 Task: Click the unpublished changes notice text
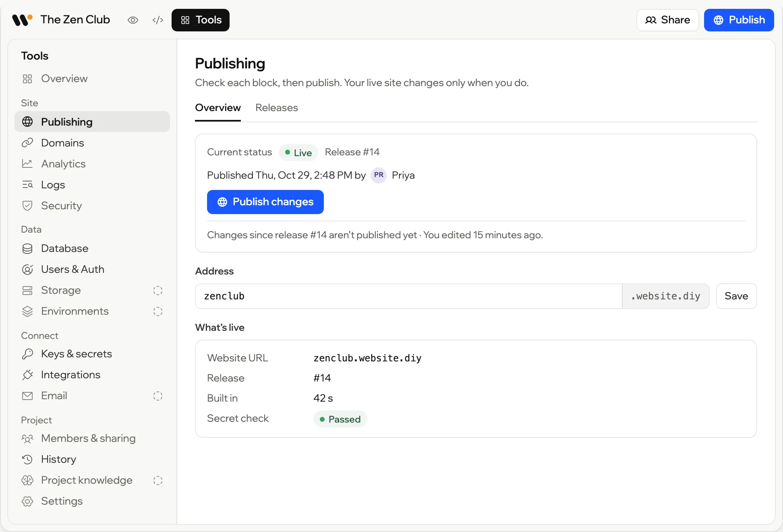point(375,235)
